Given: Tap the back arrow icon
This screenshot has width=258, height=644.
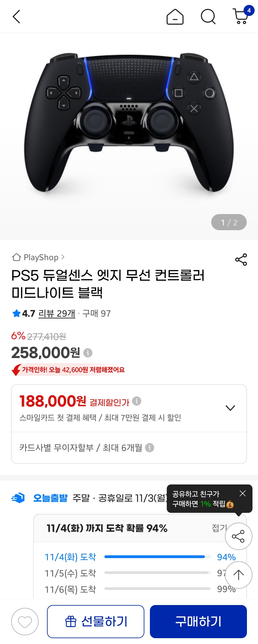Looking at the screenshot, I should (x=17, y=17).
